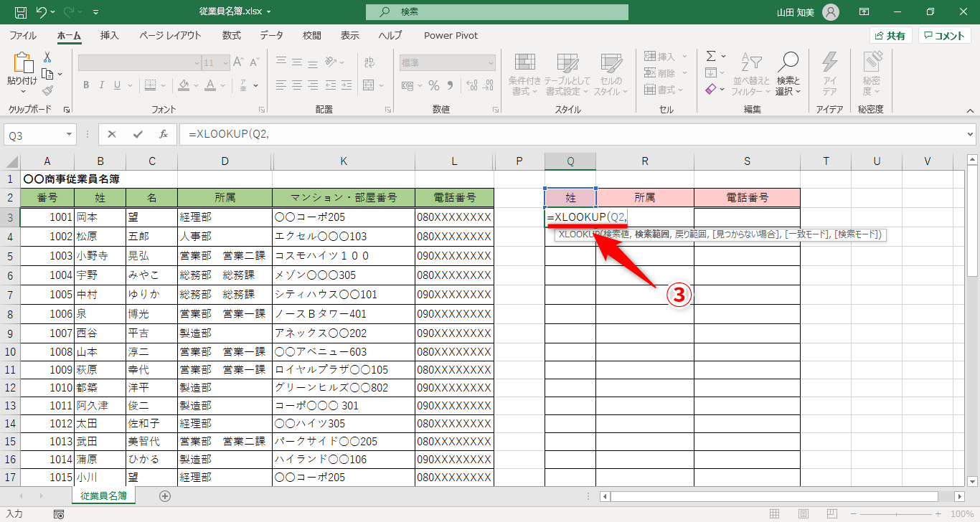Click the 秘密度 sensitivity icon
Image resolution: width=980 pixels, height=522 pixels.
(x=872, y=75)
